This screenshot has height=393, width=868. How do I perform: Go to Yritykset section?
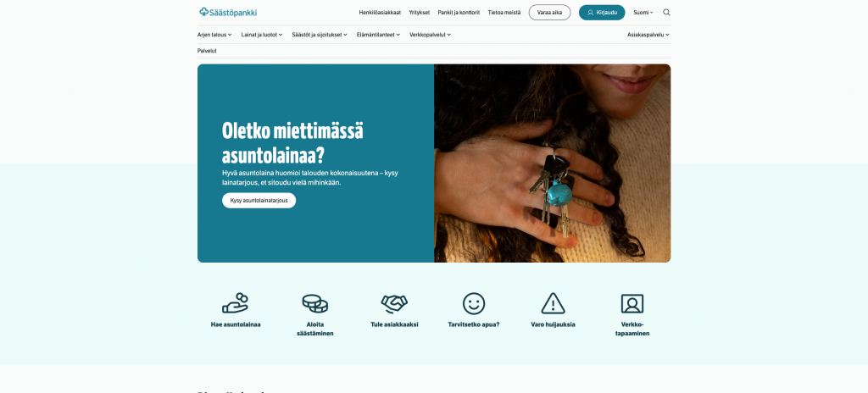coord(419,12)
